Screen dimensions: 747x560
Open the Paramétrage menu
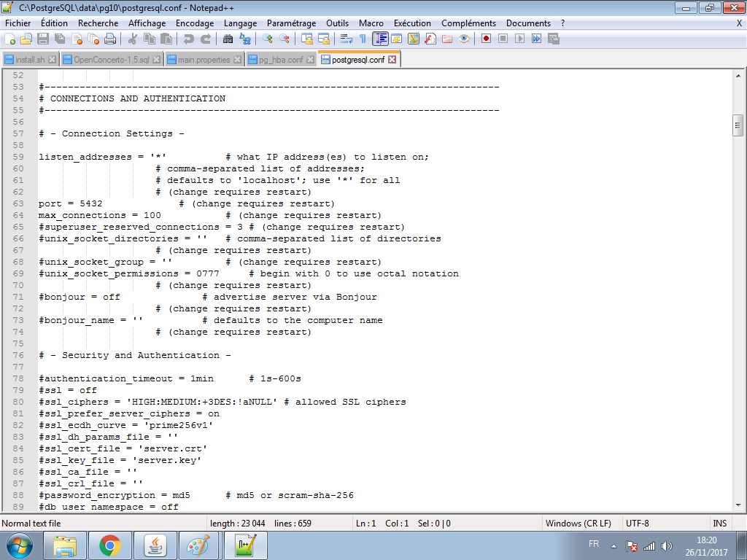click(291, 23)
